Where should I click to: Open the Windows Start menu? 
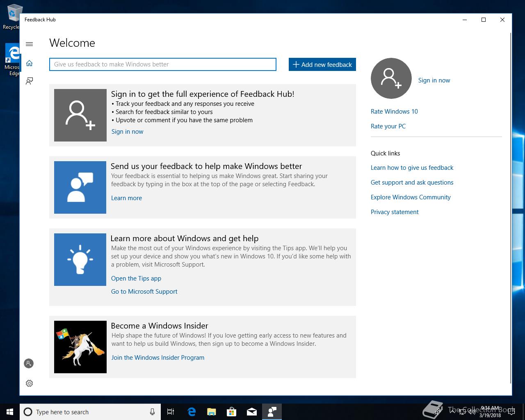coord(10,412)
